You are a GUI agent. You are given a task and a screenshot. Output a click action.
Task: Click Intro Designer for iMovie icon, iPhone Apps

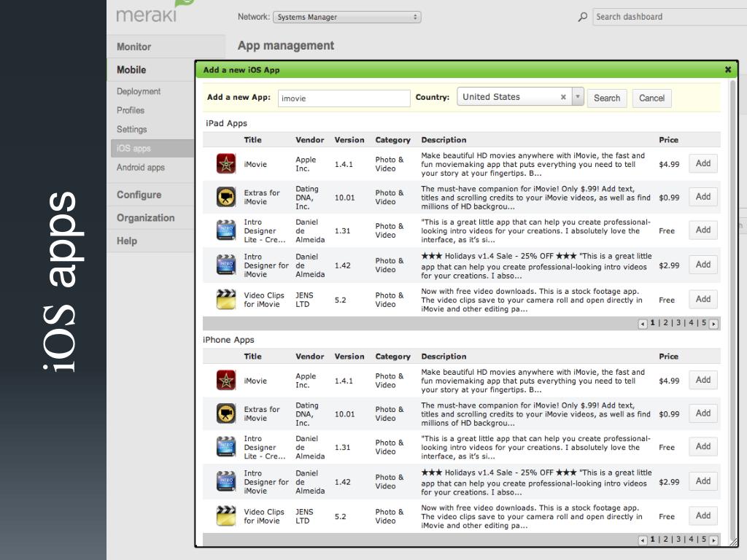[x=226, y=482]
